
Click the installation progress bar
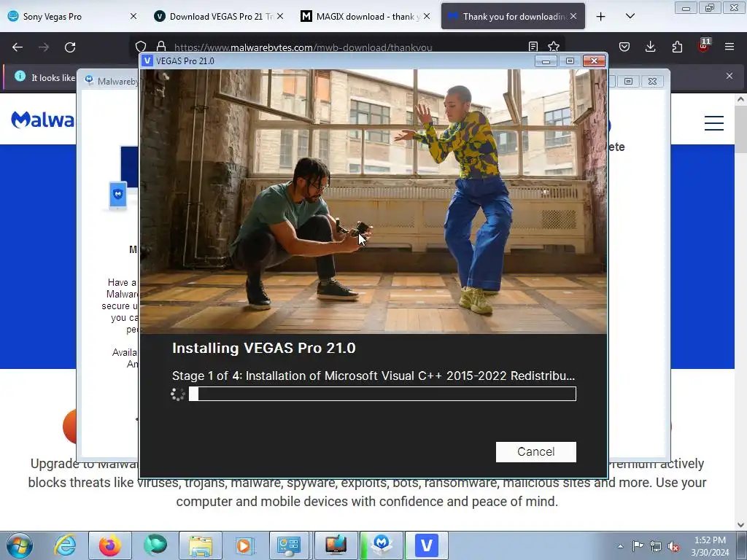(x=382, y=394)
